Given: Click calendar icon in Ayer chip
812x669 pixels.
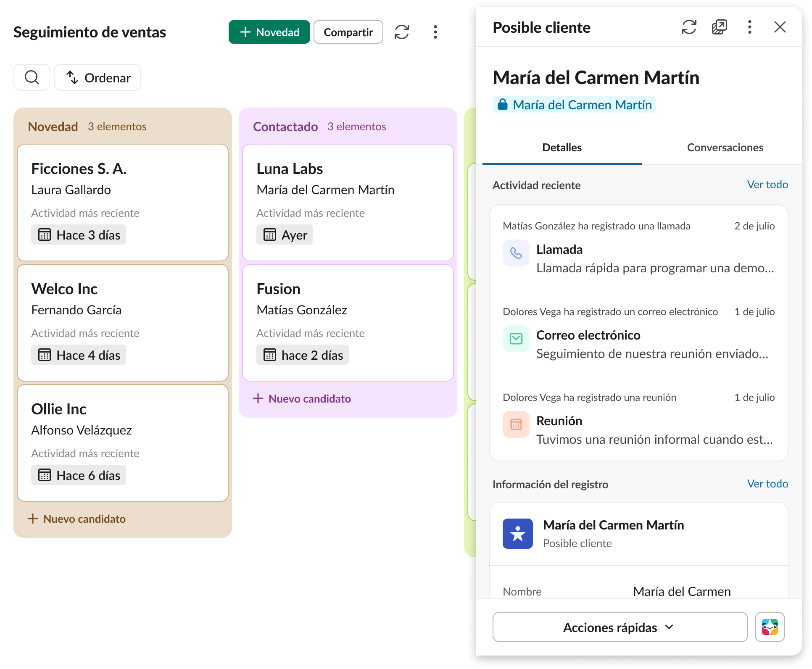Looking at the screenshot, I should click(x=270, y=234).
